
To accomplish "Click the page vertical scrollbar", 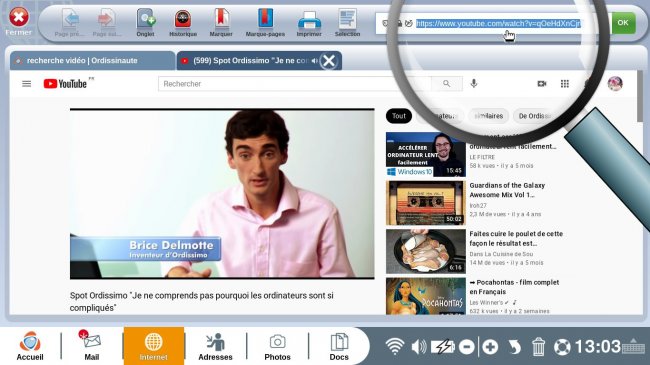I will tap(640, 97).
